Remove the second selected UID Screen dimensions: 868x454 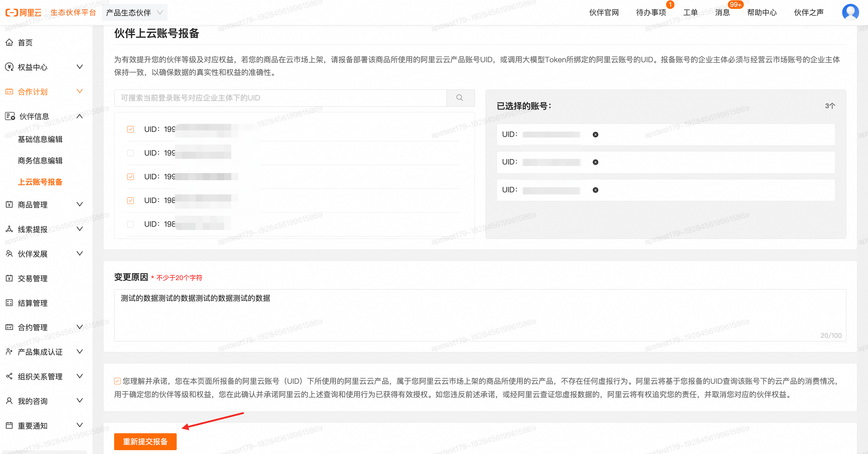(595, 162)
